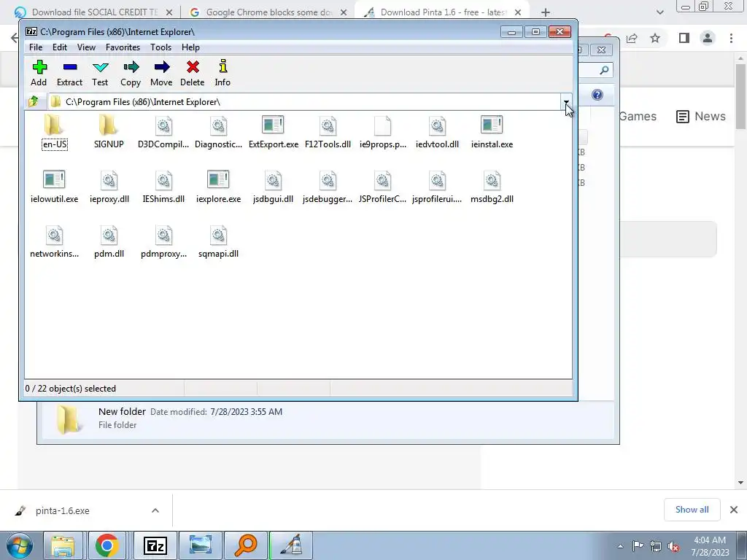Open Chrome's tab search dropdown arrow
Viewport: 747px width, 560px height.
pyautogui.click(x=659, y=12)
